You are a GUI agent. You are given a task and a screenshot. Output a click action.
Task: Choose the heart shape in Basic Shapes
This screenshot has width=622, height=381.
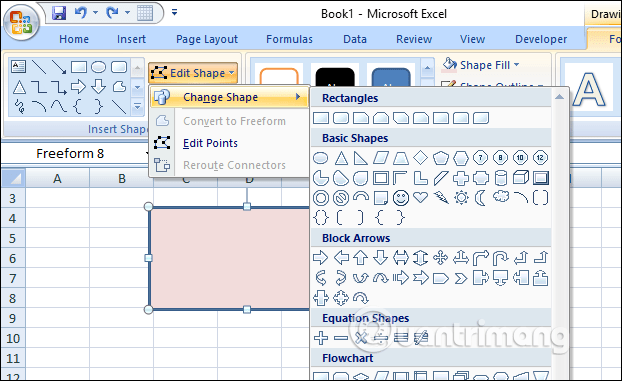420,197
